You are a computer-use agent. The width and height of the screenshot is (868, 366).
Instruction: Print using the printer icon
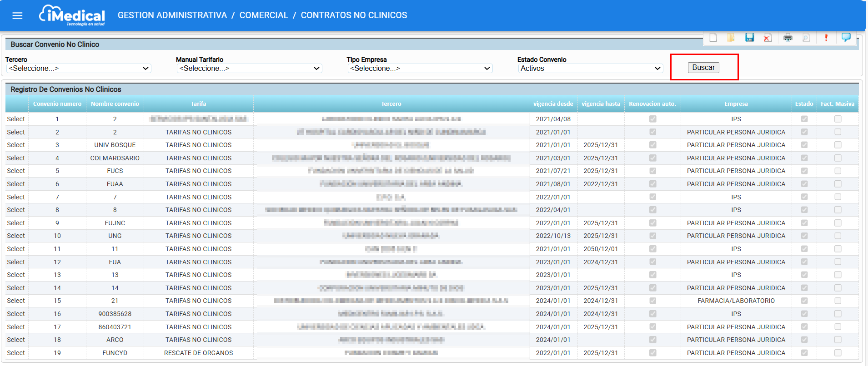(788, 38)
